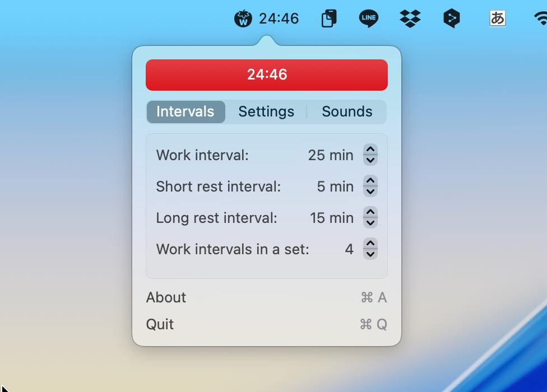The height and width of the screenshot is (392, 547).
Task: Increase Work intervals in a set
Action: click(370, 244)
